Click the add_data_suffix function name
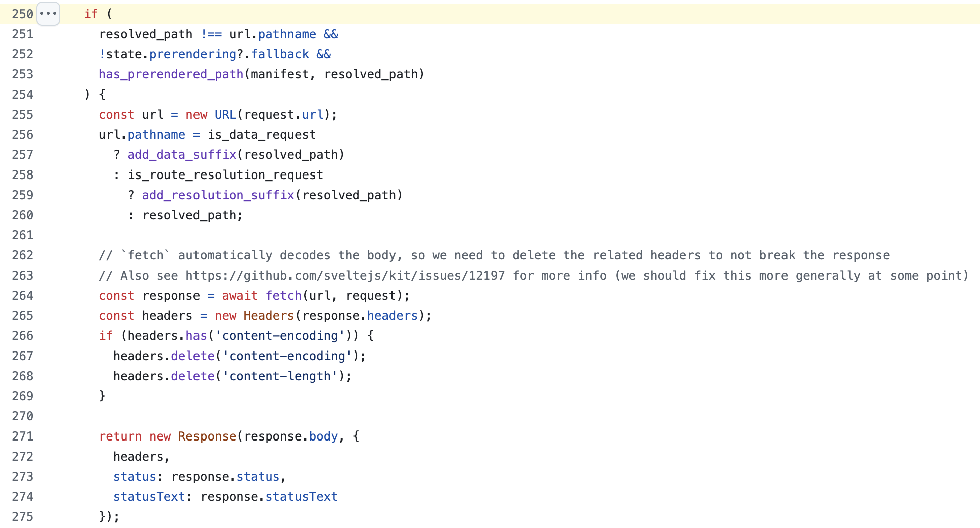The image size is (980, 528). click(x=181, y=155)
